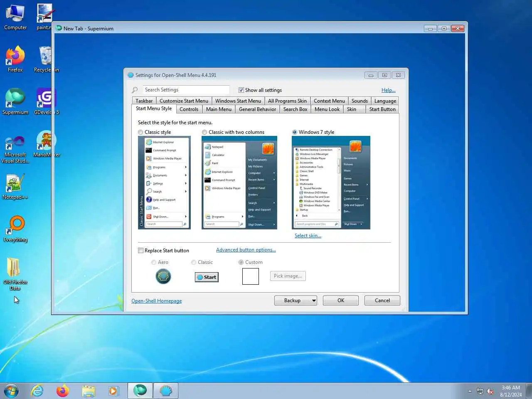
Task: Click the muted volume tray icon
Action: tap(490, 391)
